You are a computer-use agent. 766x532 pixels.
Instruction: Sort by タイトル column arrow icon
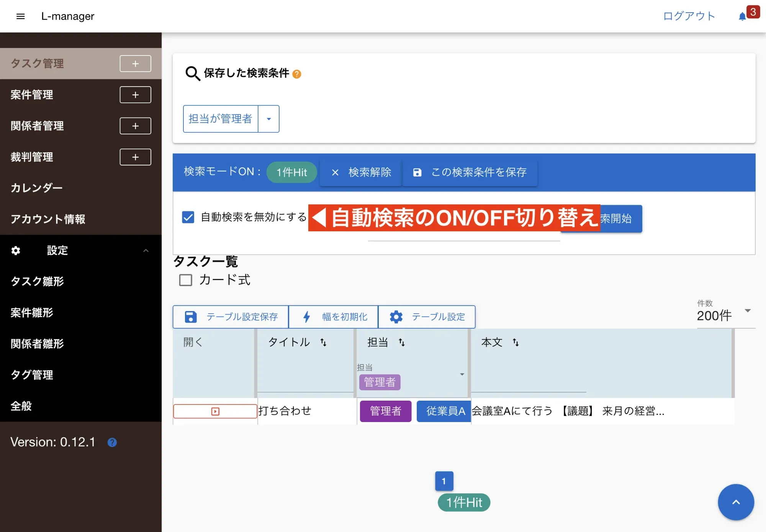coord(323,342)
